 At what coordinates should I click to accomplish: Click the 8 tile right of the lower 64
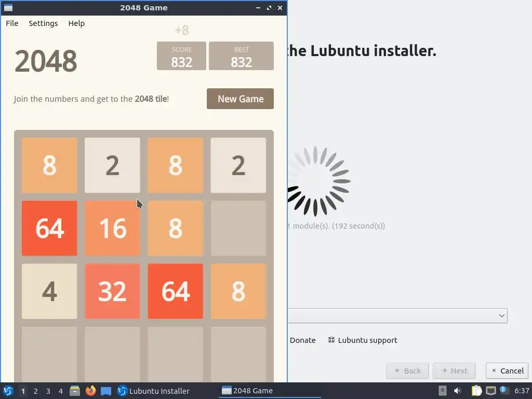click(x=238, y=291)
